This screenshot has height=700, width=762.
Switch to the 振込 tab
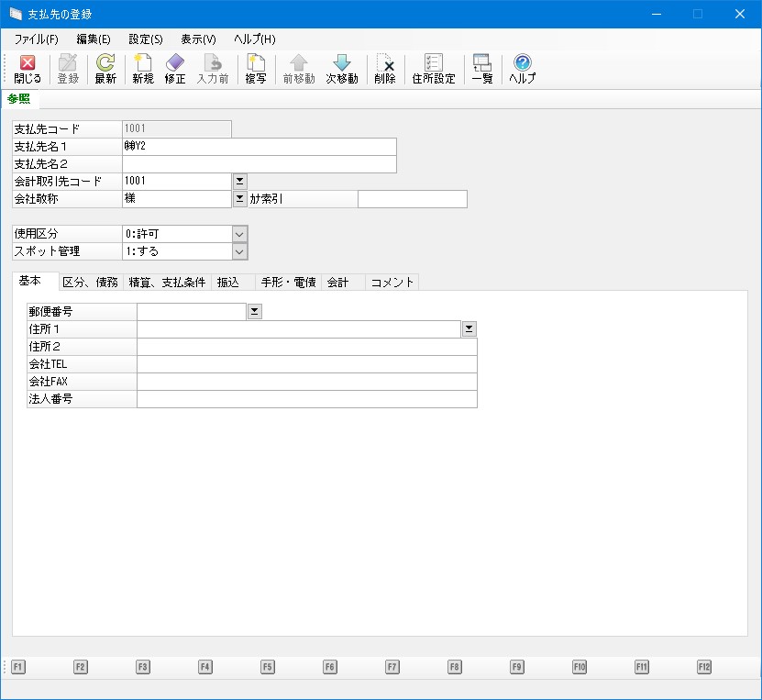tap(233, 283)
